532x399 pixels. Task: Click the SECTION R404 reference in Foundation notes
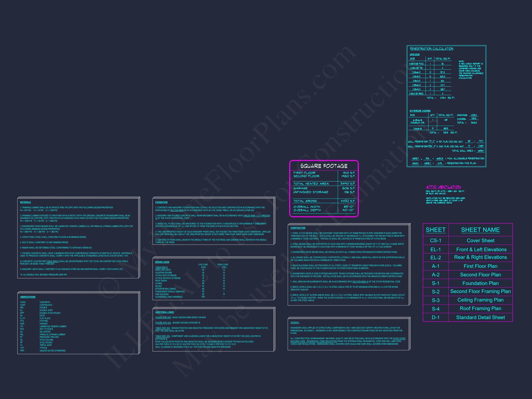coord(177,210)
